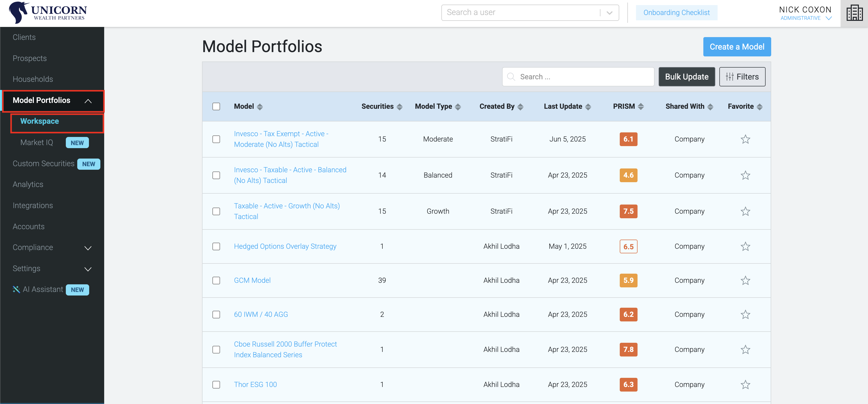The image size is (868, 404).
Task: Open Analytics in the sidebar
Action: [x=28, y=185]
